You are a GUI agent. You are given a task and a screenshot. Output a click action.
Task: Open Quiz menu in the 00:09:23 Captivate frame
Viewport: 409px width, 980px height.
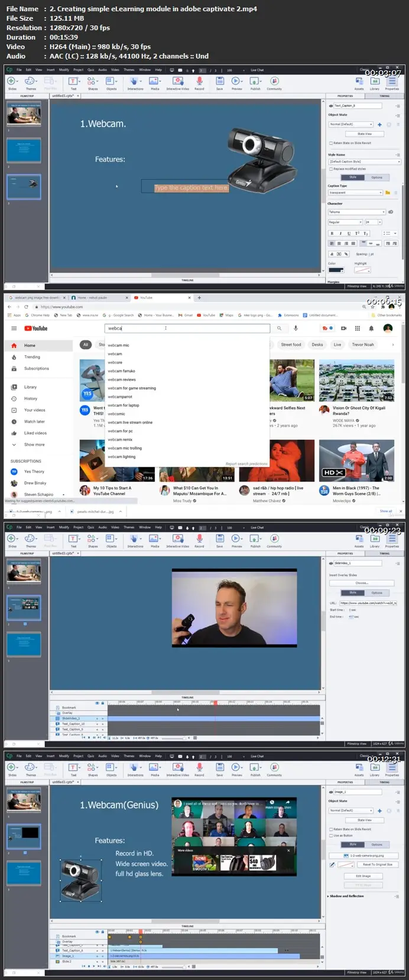click(x=90, y=527)
